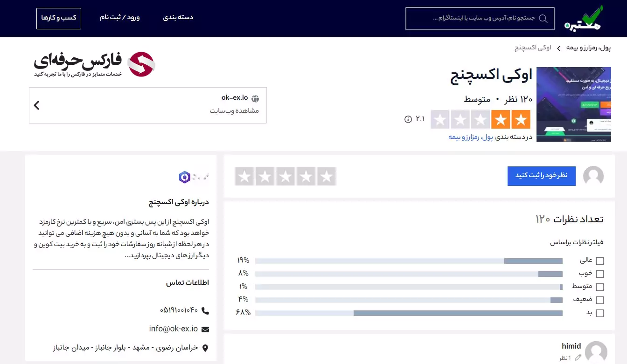Click the تعداد نظرات ۱۲۰ heading
Viewport: 627px width, 364px height.
coord(569,220)
